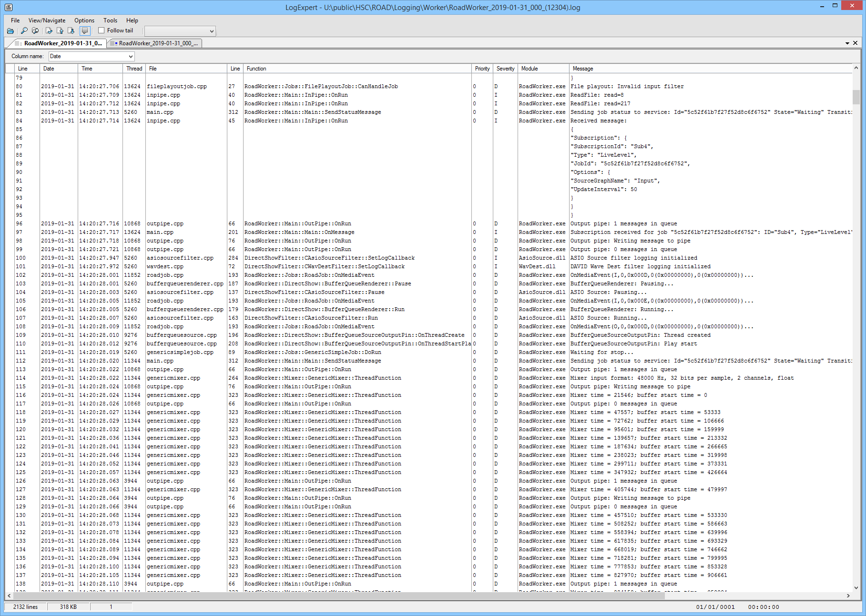Set a bookmark on current line
The image size is (866, 616).
tap(49, 30)
